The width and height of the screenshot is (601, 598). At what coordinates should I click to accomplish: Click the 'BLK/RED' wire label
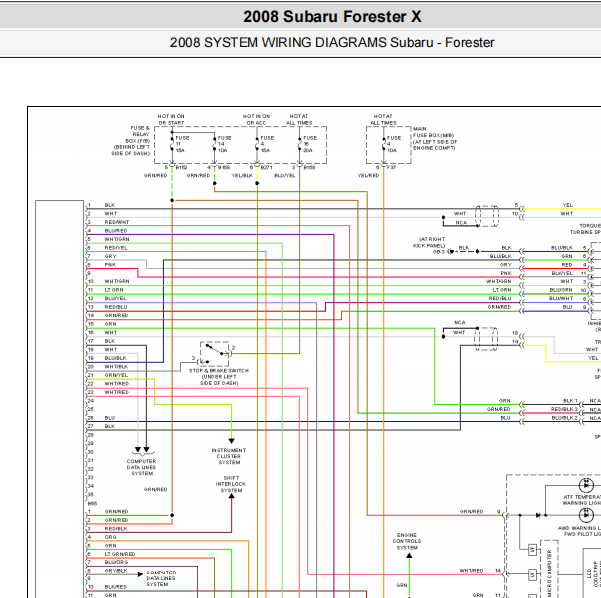(x=115, y=587)
